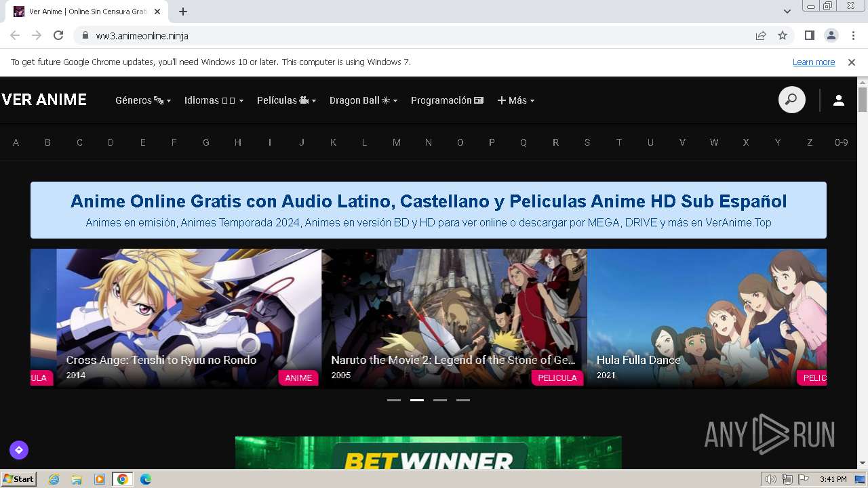Open tab search chevron

point(787,12)
